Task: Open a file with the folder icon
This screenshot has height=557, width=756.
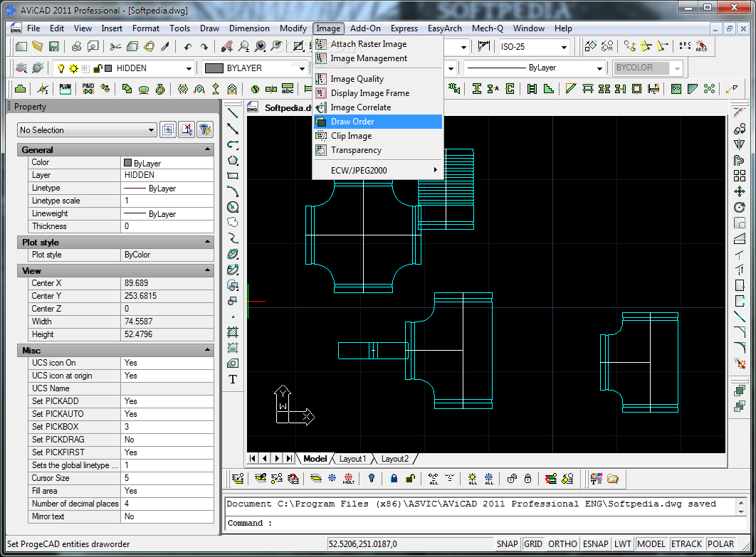Action: click(37, 47)
